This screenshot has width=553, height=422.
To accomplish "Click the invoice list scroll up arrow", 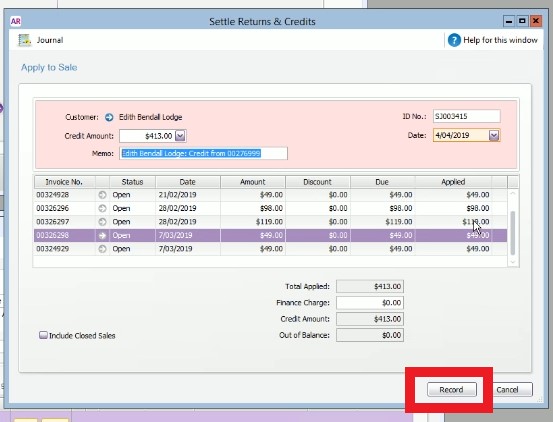I will click(x=513, y=194).
